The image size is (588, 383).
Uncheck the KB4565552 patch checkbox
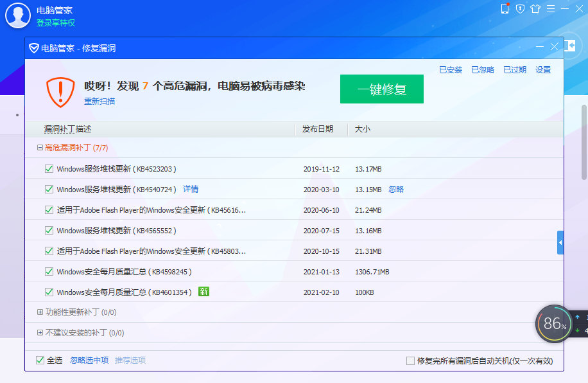pos(49,230)
